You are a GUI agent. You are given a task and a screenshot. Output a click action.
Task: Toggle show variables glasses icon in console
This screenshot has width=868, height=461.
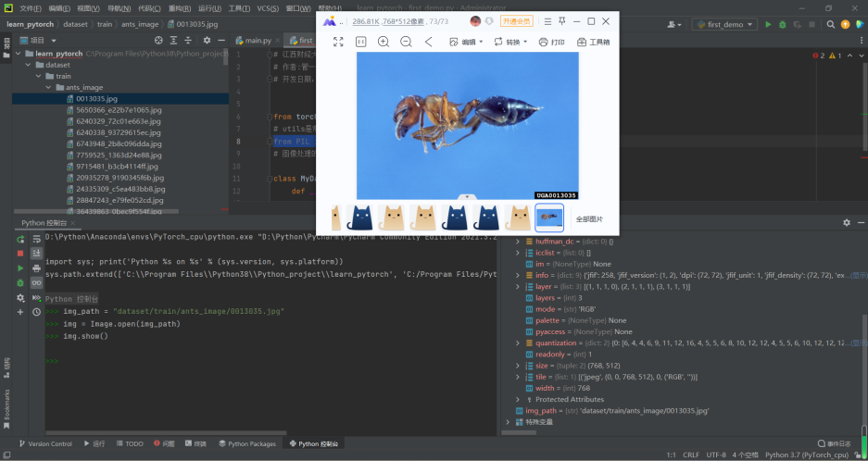click(36, 283)
